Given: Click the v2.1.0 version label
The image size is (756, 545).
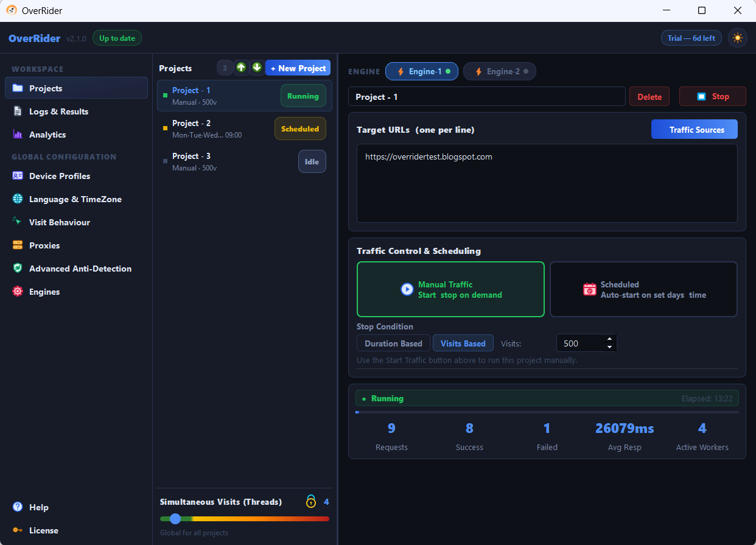Looking at the screenshot, I should 77,38.
